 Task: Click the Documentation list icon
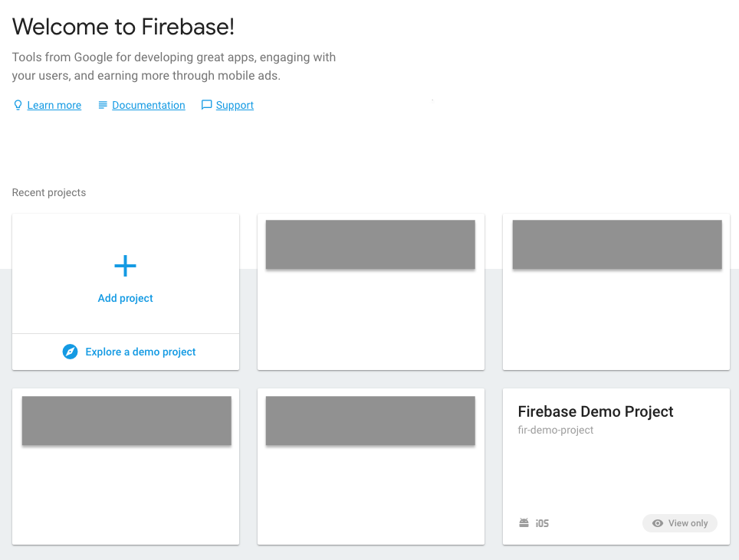103,104
